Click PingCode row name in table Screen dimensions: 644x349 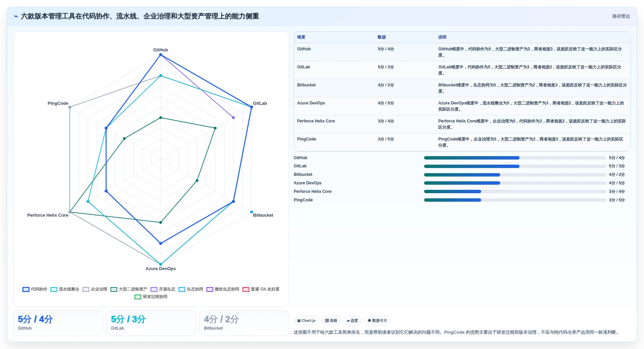pos(306,139)
